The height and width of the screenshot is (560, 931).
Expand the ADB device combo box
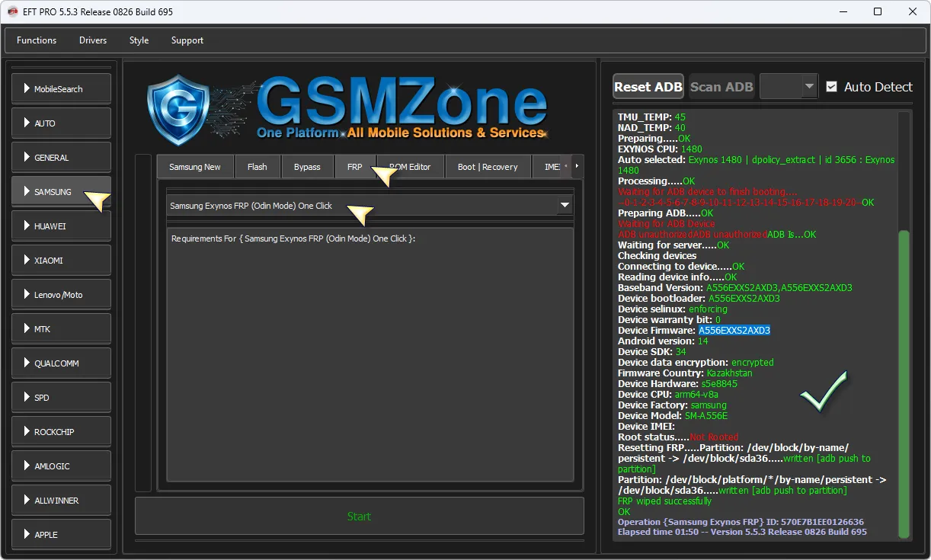(x=789, y=87)
